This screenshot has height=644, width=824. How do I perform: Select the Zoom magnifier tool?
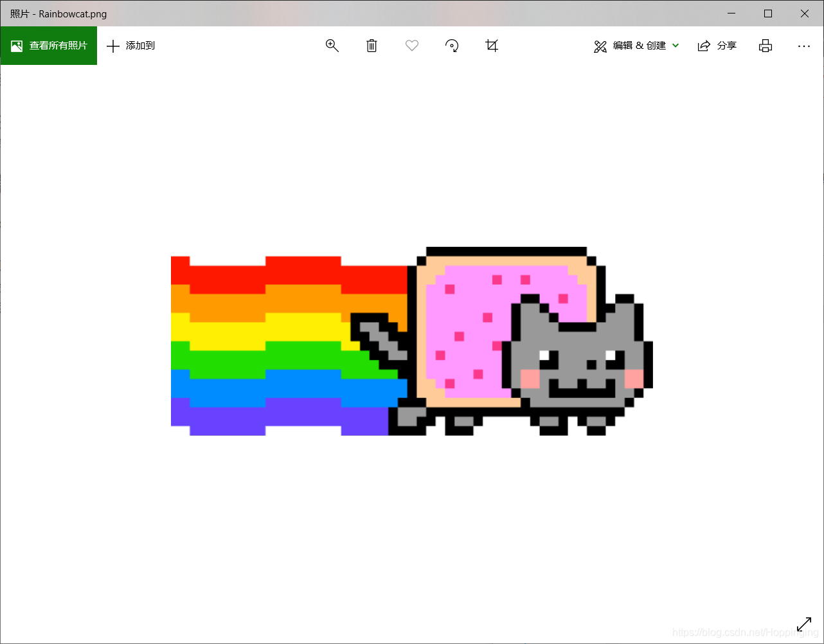[332, 46]
